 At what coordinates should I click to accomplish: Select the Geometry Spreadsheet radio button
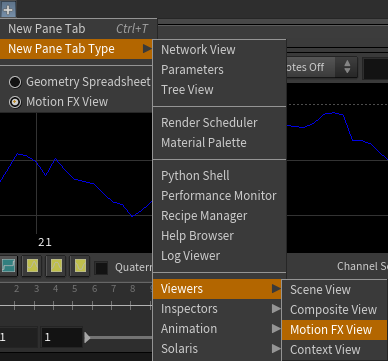[x=15, y=82]
